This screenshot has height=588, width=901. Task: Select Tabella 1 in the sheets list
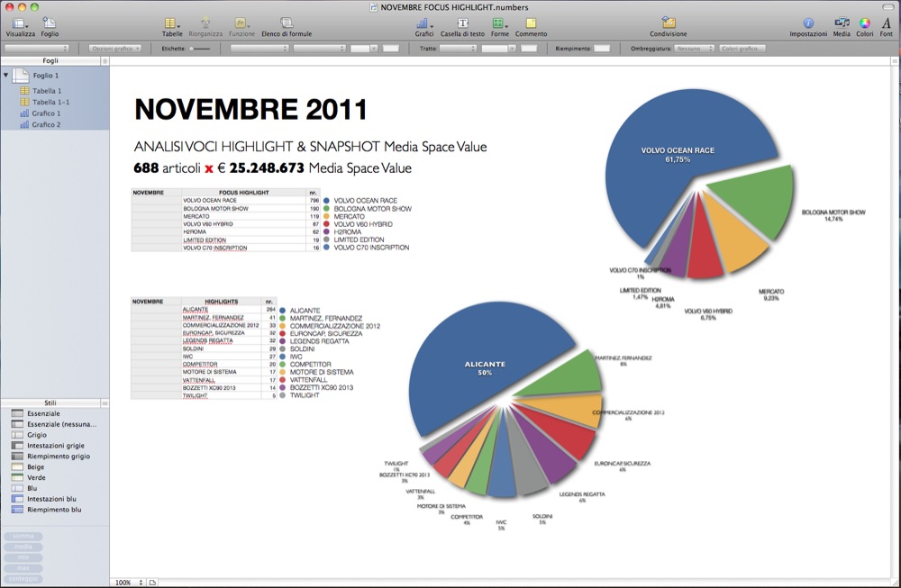pyautogui.click(x=47, y=91)
